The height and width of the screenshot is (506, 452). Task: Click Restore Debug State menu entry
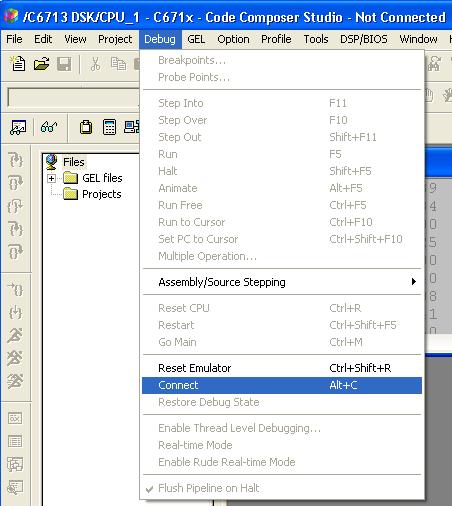click(282, 402)
